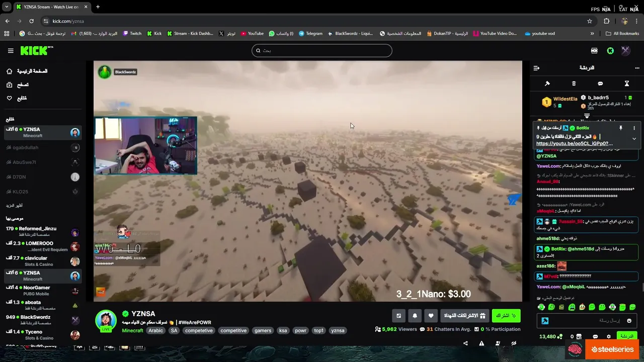Click the yellow-headed emote in quick row
The image size is (644, 362).
click(x=582, y=307)
